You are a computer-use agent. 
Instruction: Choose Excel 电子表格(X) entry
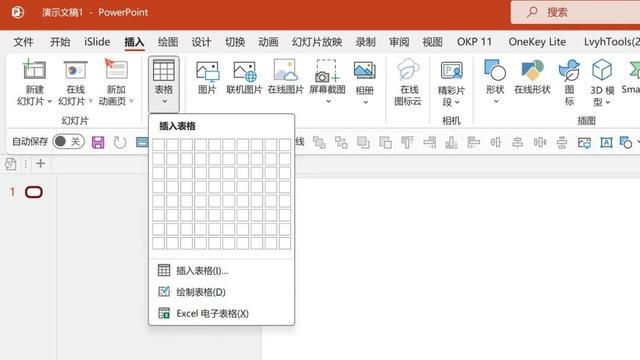222,313
